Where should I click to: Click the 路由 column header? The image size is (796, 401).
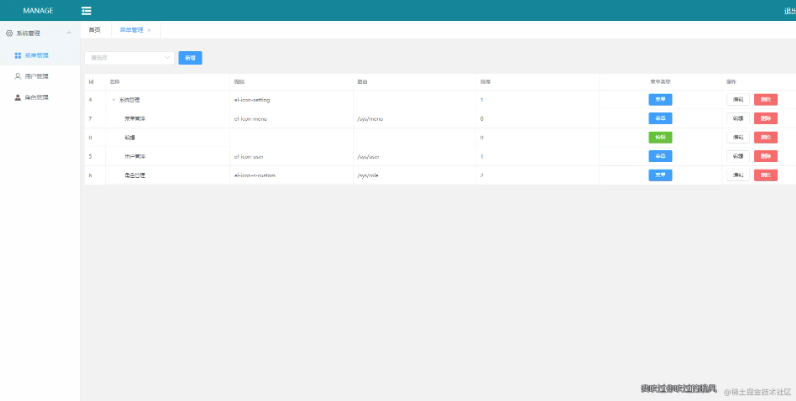click(x=362, y=82)
